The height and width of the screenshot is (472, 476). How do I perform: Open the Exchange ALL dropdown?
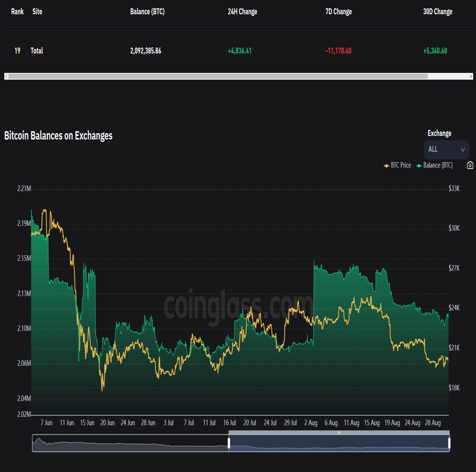[447, 149]
